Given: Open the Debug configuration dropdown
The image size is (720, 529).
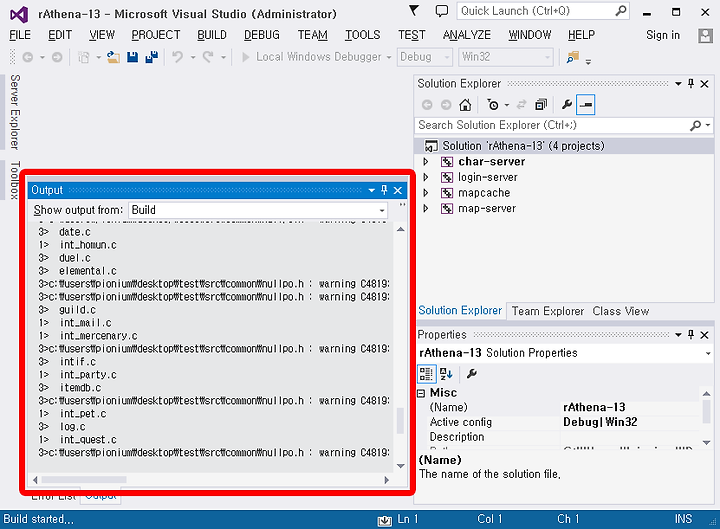Looking at the screenshot, I should point(447,57).
